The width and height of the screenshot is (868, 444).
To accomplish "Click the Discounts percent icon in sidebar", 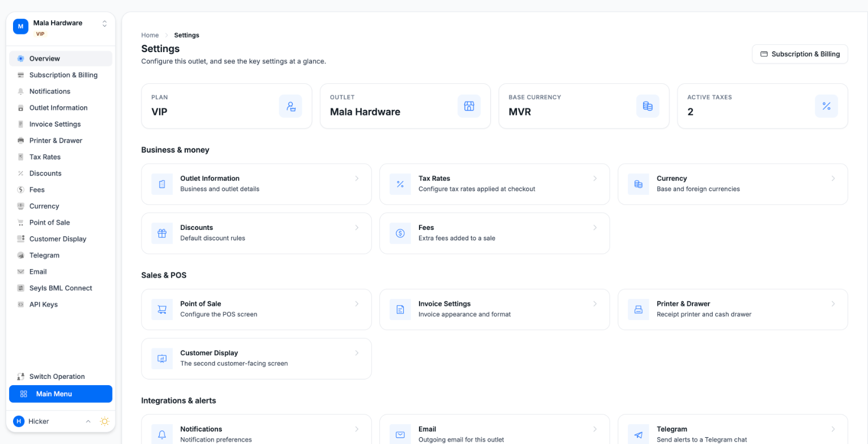I will (20, 173).
